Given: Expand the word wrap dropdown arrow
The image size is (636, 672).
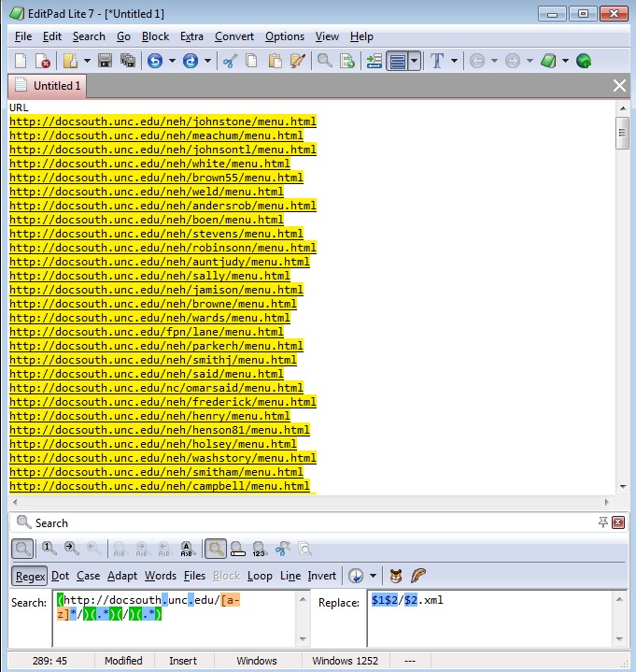Looking at the screenshot, I should (414, 61).
